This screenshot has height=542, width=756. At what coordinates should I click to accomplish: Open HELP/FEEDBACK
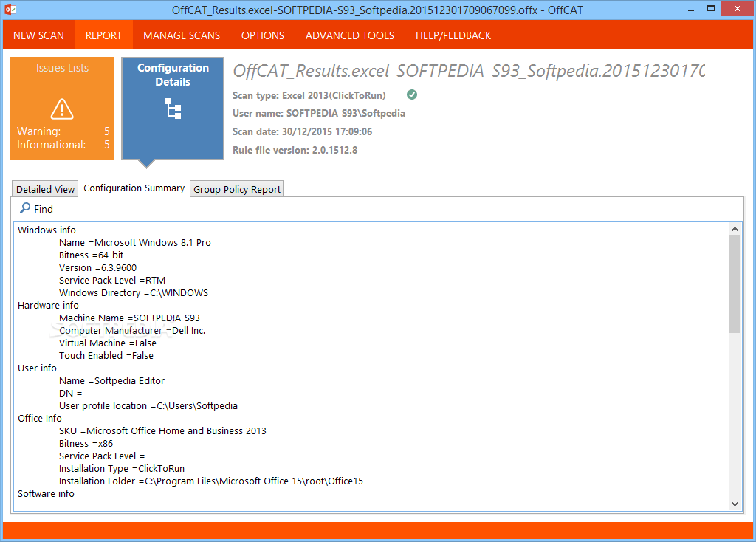click(x=453, y=35)
